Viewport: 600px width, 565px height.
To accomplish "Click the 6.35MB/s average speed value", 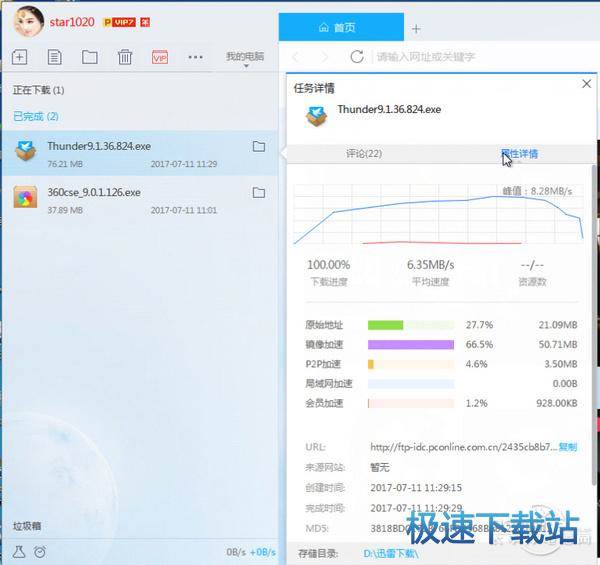I will 430,265.
